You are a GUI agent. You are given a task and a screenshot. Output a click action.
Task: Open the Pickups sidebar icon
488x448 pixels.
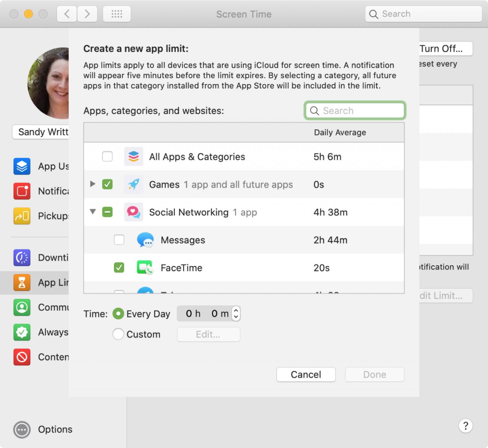click(x=22, y=216)
